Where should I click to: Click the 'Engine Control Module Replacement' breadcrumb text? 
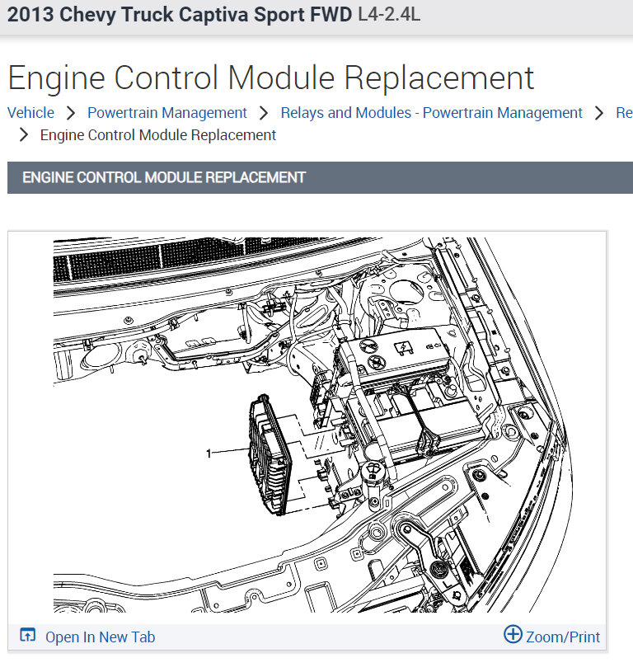click(158, 135)
